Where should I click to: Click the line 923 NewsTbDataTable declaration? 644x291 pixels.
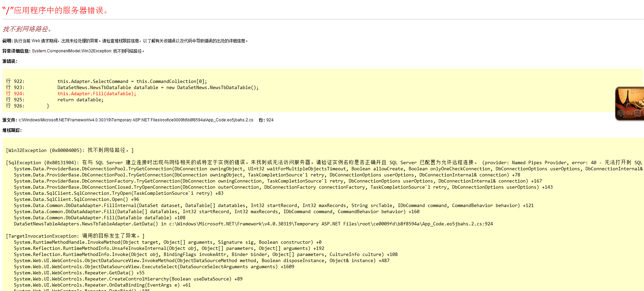point(158,88)
